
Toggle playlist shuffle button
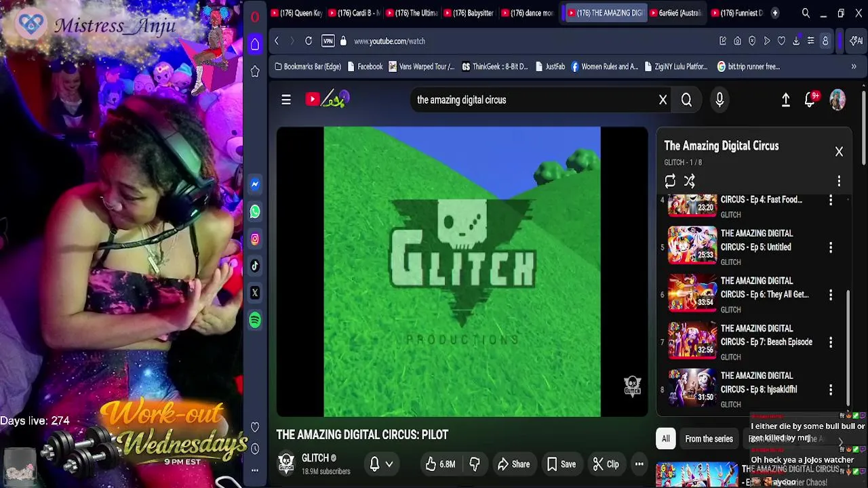pyautogui.click(x=690, y=181)
